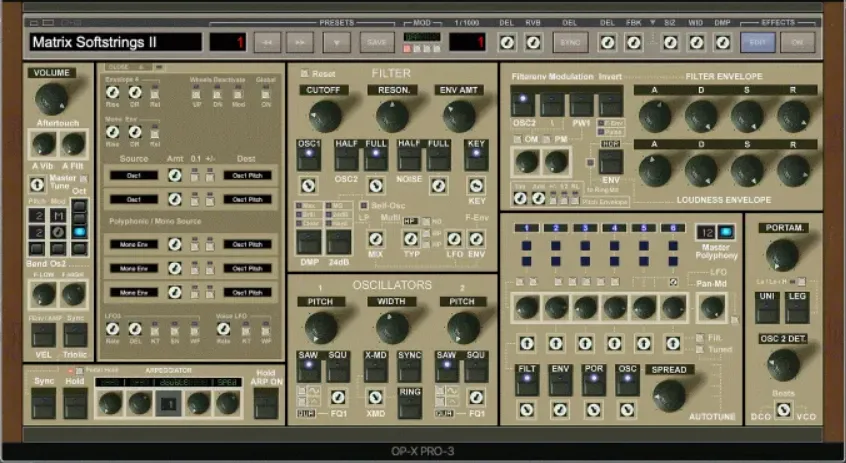Click the FBK feedback mini knob

coord(634,42)
